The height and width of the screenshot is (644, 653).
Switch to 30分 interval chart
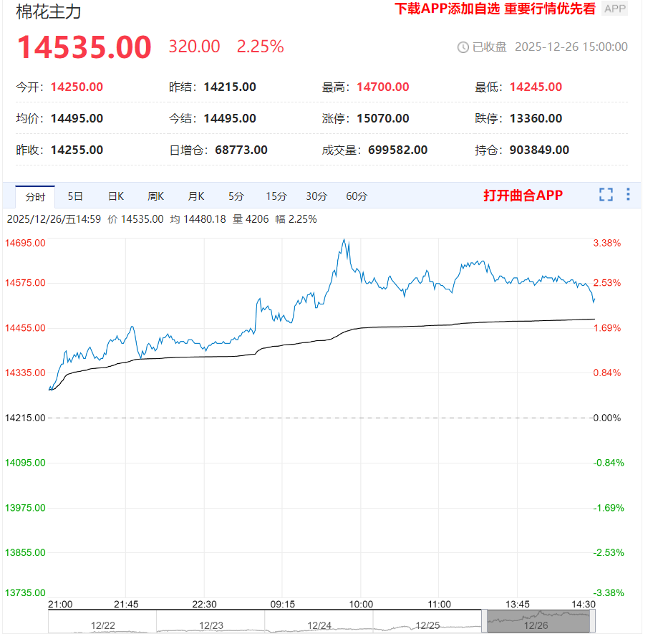[316, 196]
